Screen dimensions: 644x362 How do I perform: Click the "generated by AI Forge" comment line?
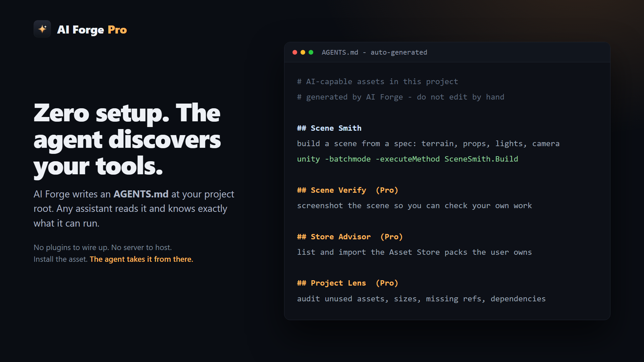click(400, 97)
